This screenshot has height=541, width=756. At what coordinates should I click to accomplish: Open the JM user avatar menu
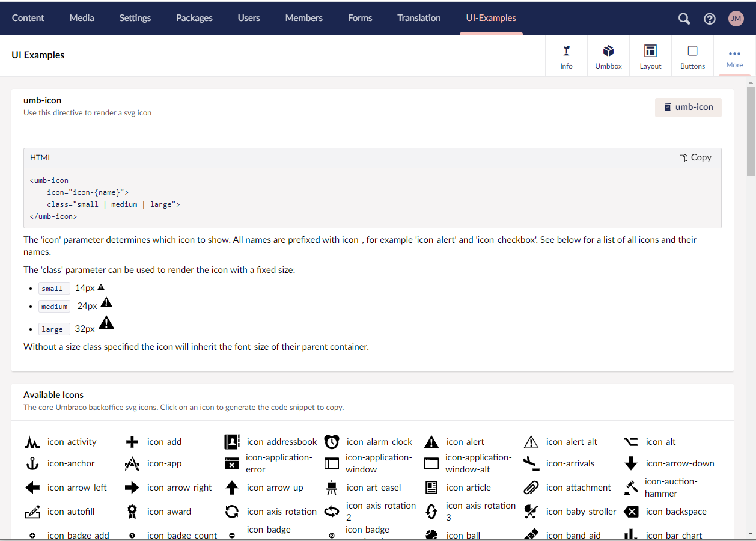tap(736, 19)
